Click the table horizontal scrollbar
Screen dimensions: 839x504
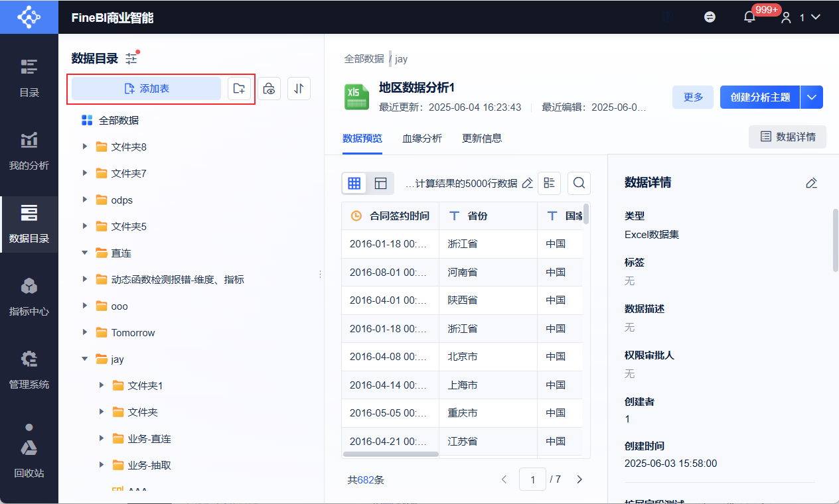click(391, 454)
